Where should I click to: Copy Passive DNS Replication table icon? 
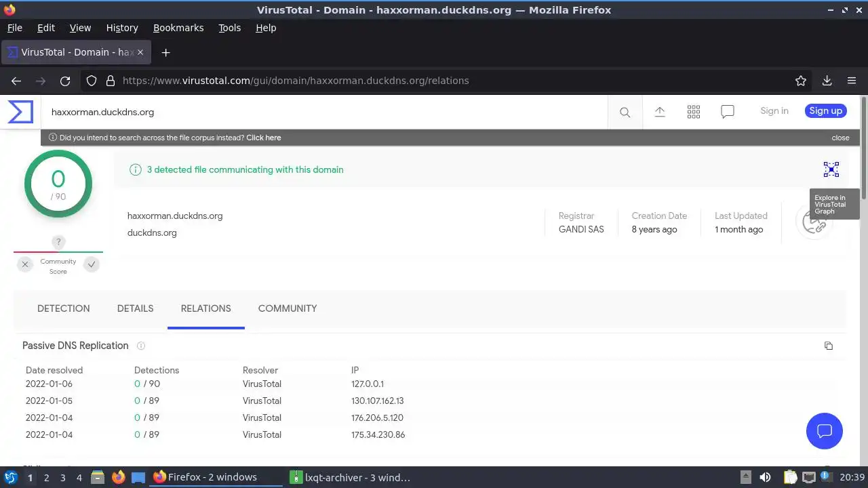(828, 346)
